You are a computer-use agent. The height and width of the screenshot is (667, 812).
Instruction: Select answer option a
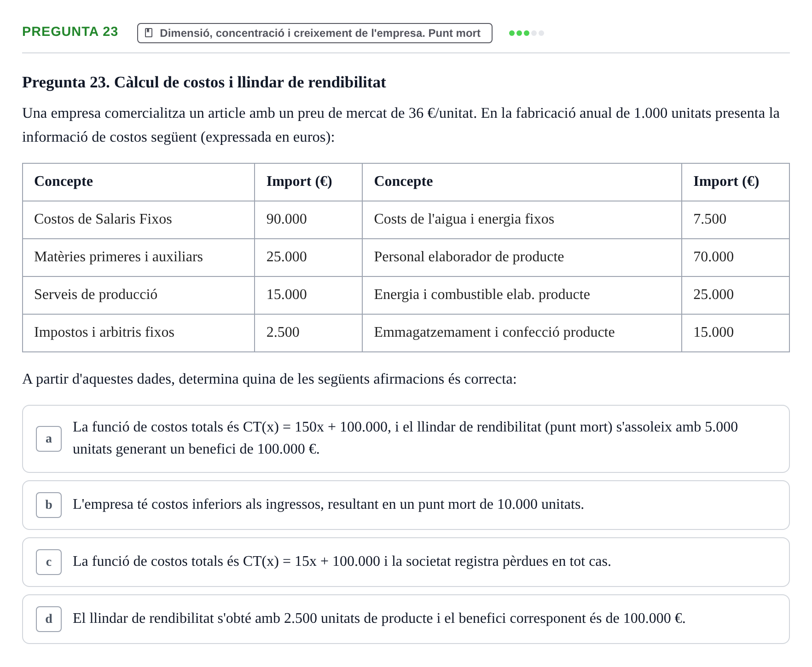[406, 439]
